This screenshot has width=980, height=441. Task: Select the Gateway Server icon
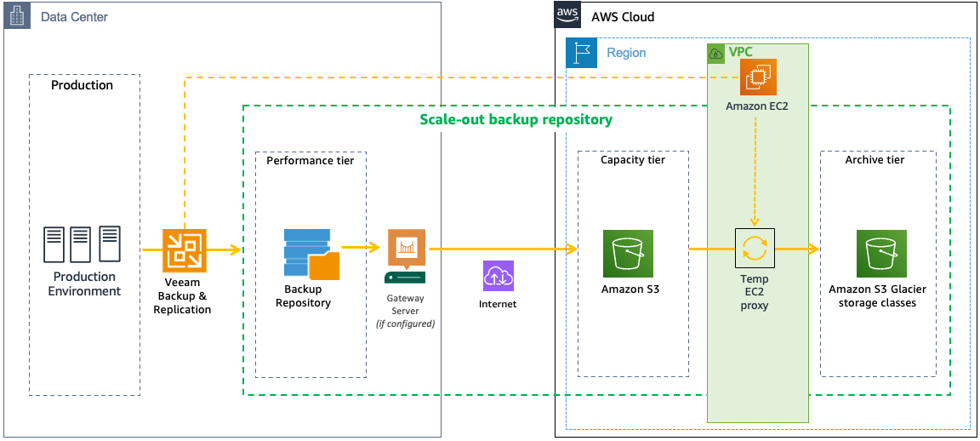[x=405, y=256]
